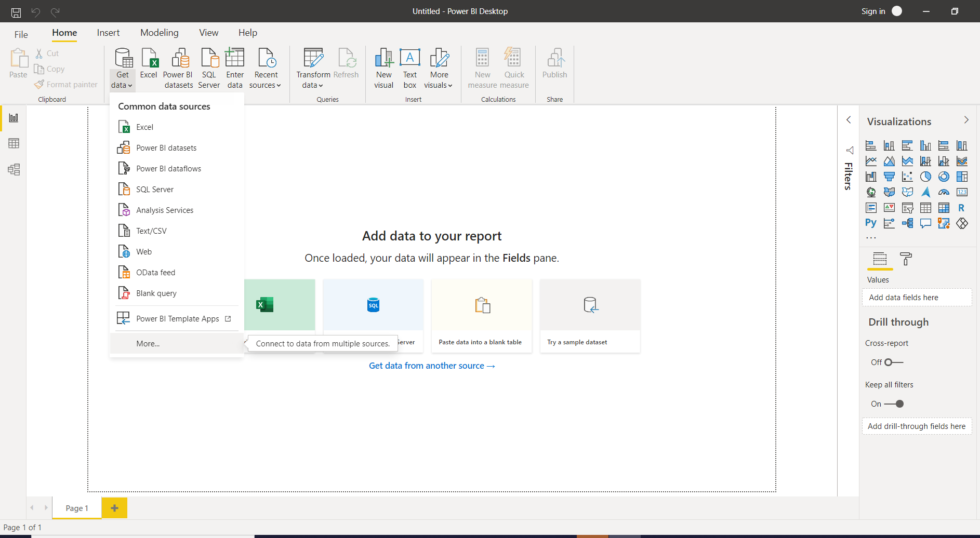Select Text/CSV from data sources menu
Viewport: 980px width, 538px height.
(151, 231)
